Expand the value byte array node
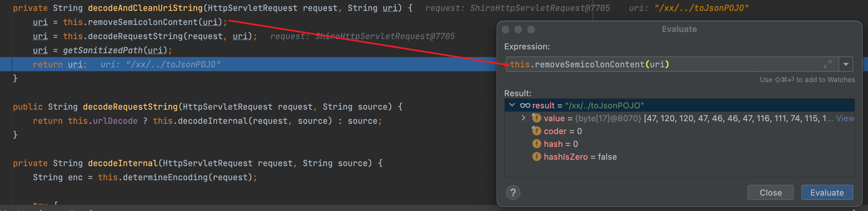Screen dimensions: 868x211 523,118
